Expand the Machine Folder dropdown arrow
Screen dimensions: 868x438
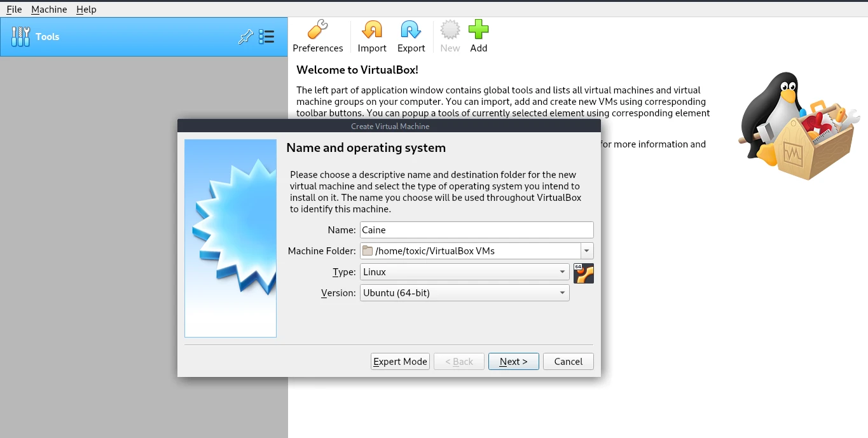coord(586,250)
